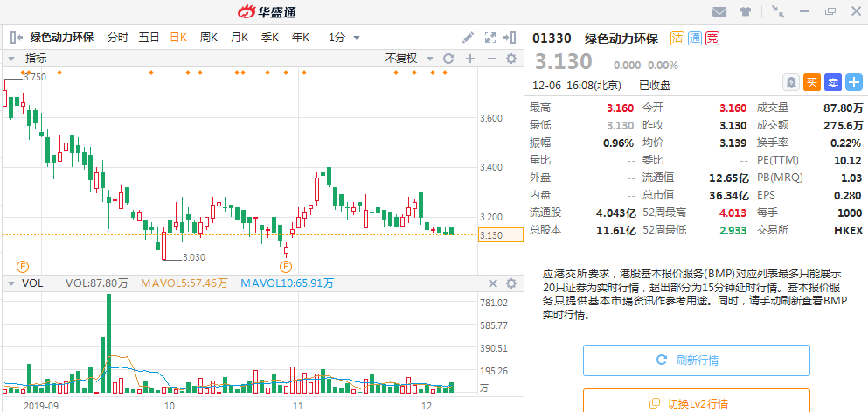
Task: Set price alert with bell icon
Action: tap(791, 83)
